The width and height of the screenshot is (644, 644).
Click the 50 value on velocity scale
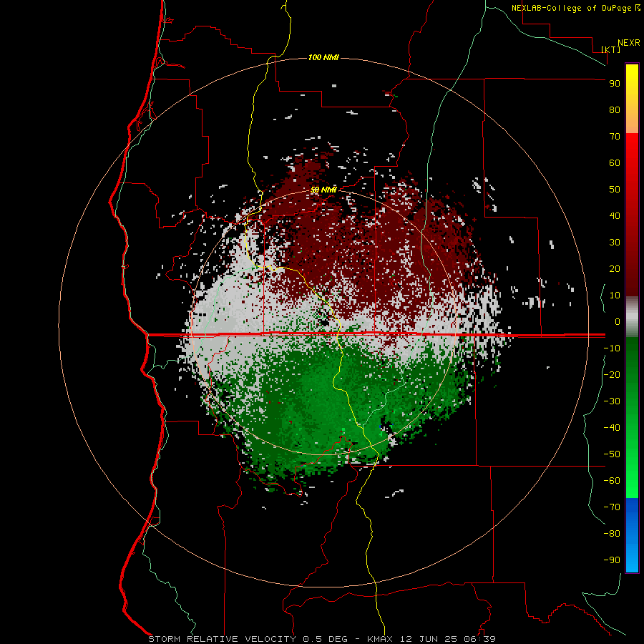click(615, 190)
